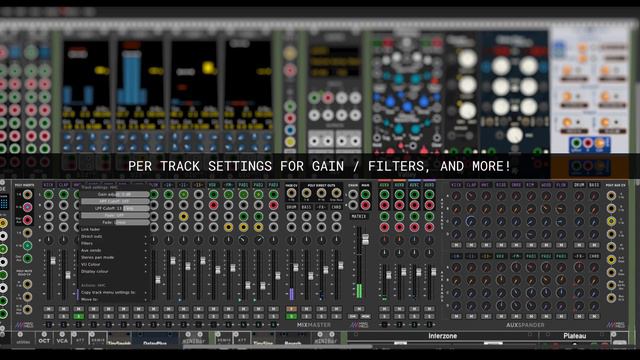The height and width of the screenshot is (360, 640).
Task: Toggle the master MONO button
Action: 366,316
